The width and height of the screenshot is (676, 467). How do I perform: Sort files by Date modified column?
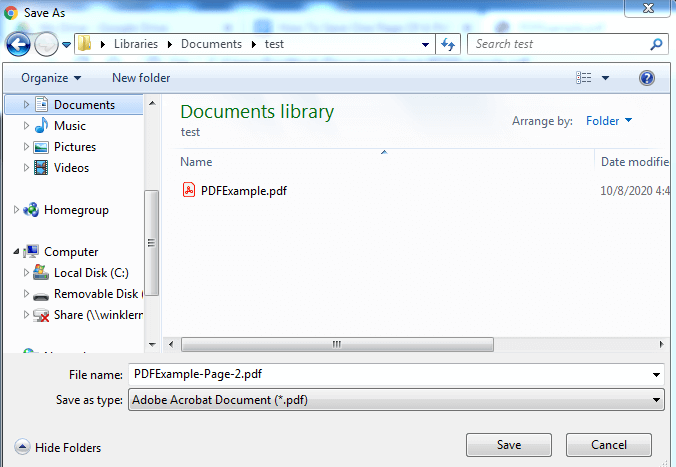tap(635, 162)
